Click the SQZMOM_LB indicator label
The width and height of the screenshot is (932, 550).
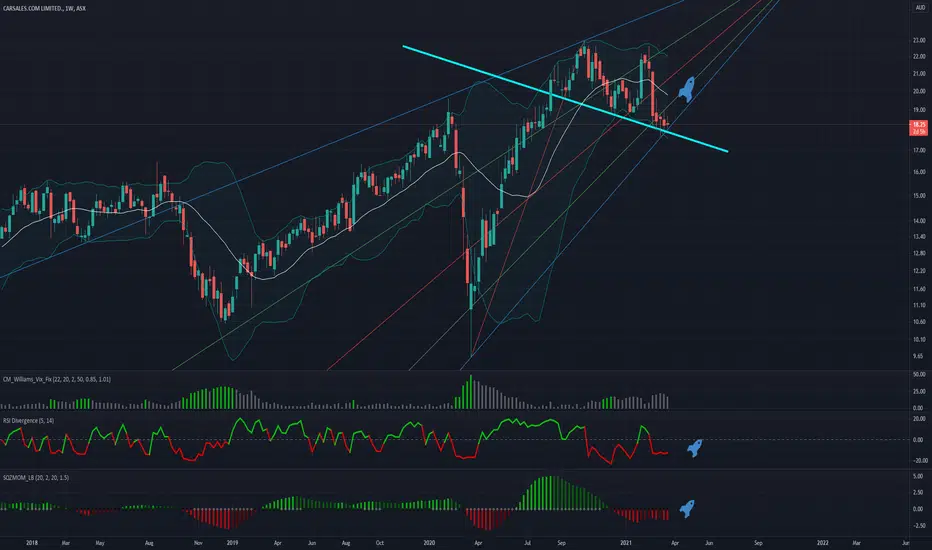[x=36, y=477]
